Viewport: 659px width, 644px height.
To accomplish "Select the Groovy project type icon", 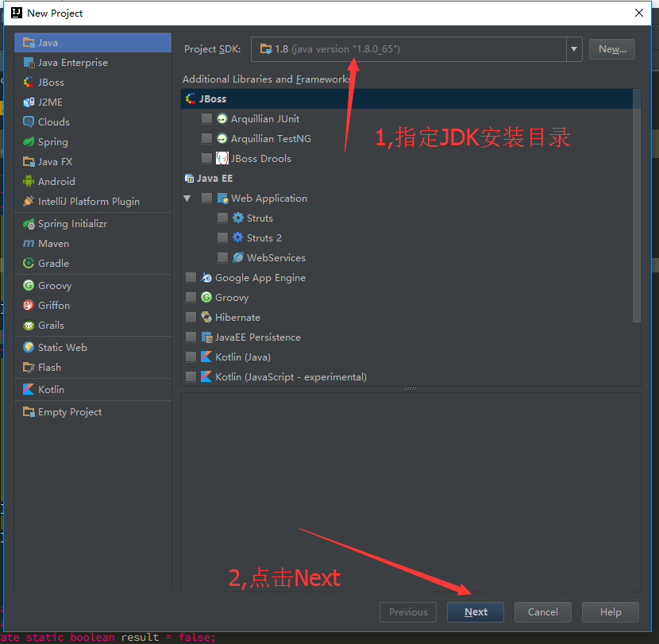I will point(29,285).
